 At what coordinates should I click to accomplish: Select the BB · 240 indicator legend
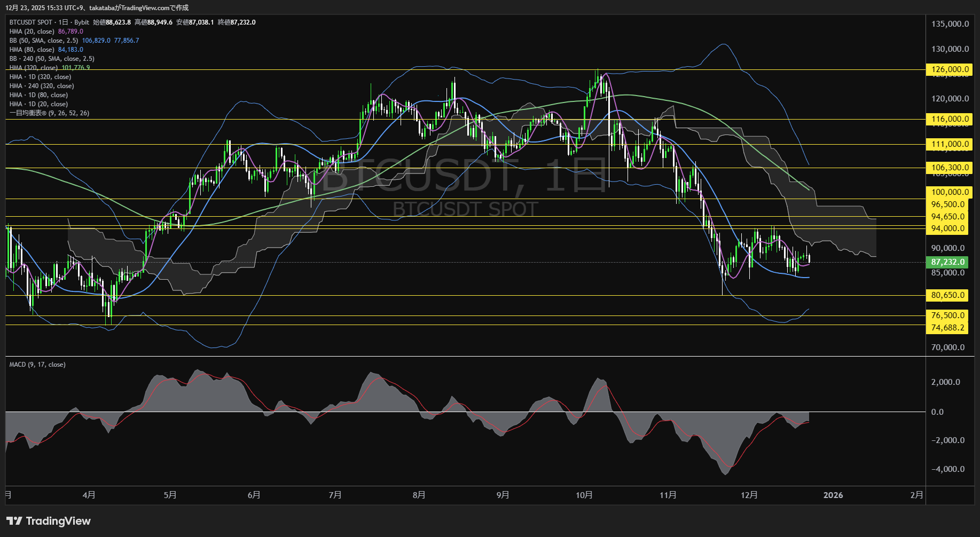click(x=52, y=59)
